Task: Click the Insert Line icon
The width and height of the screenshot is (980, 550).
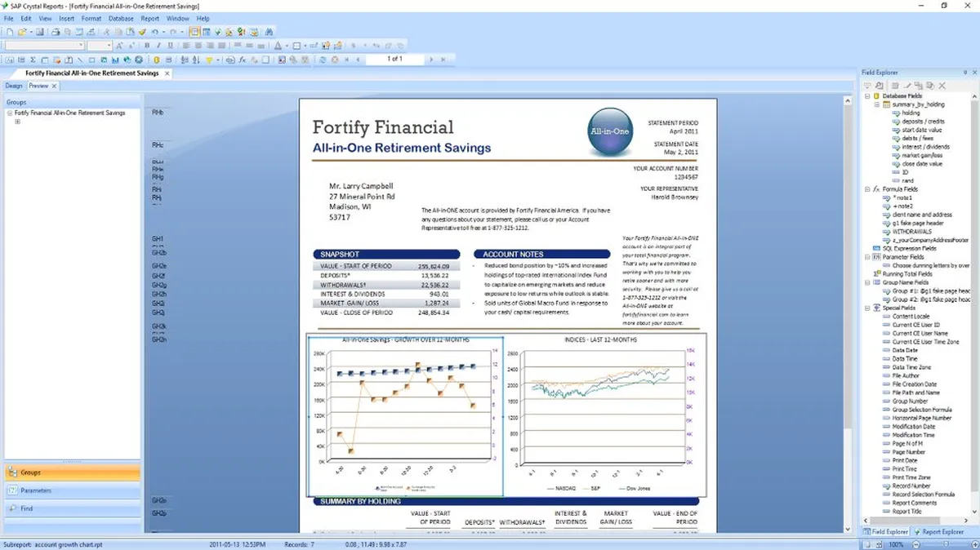Action: 80,60
